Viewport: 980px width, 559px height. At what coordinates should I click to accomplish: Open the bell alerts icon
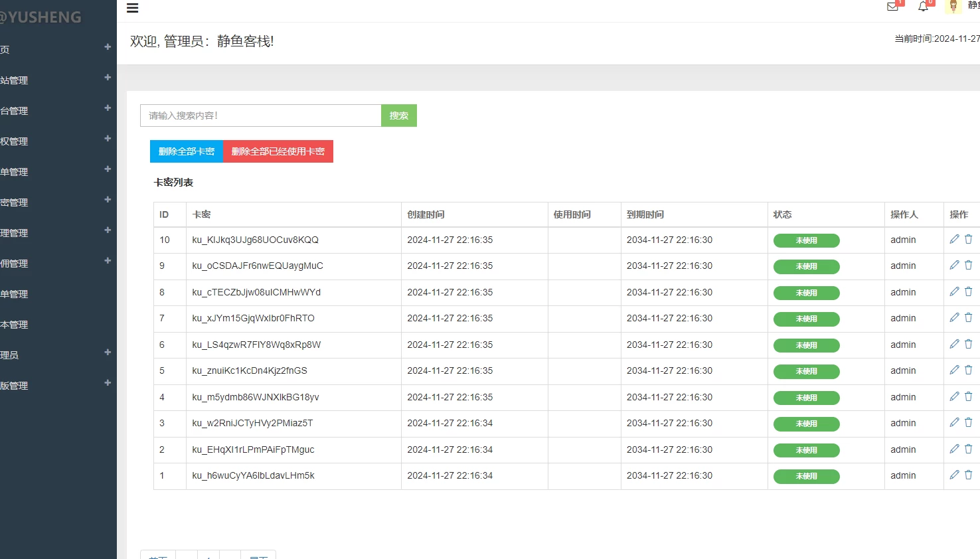click(923, 7)
